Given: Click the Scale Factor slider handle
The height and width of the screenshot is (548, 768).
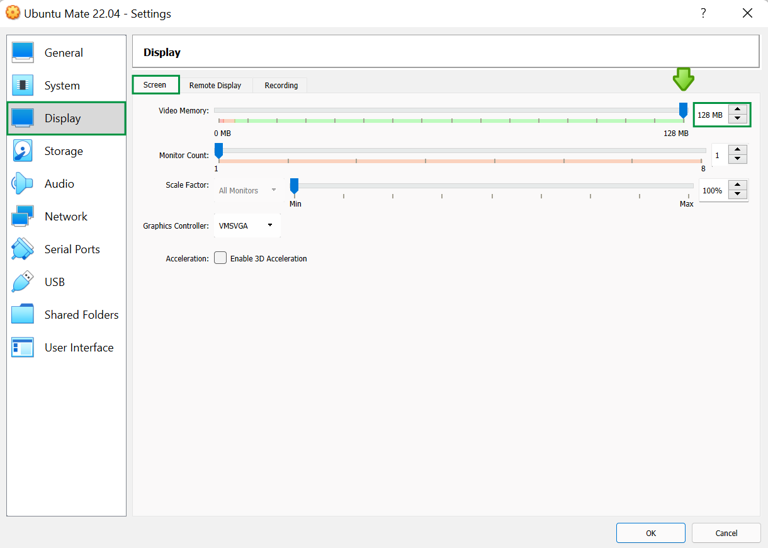Looking at the screenshot, I should click(294, 186).
